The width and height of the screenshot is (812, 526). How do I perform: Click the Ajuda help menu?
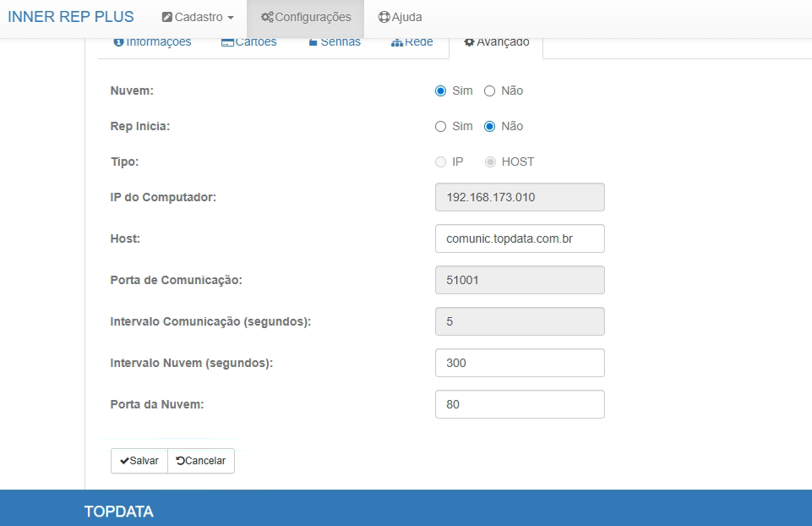(x=400, y=17)
